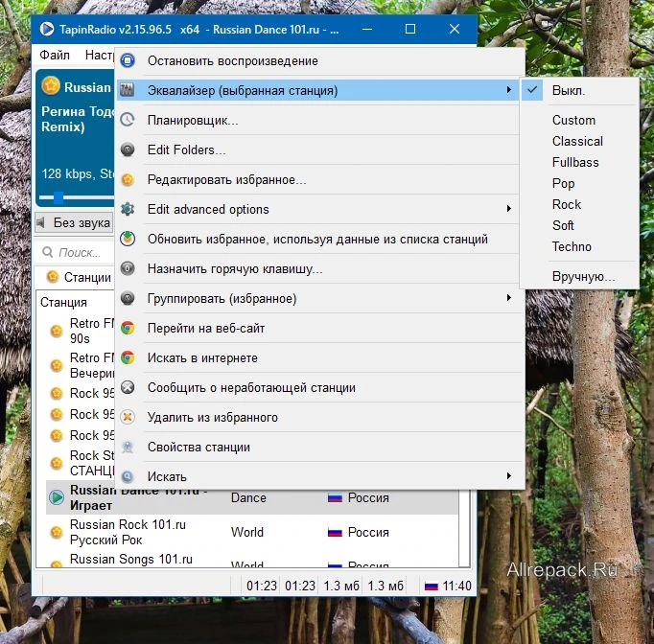This screenshot has height=644, width=654.
Task: Click the scheduler clock icon
Action: pyautogui.click(x=128, y=120)
